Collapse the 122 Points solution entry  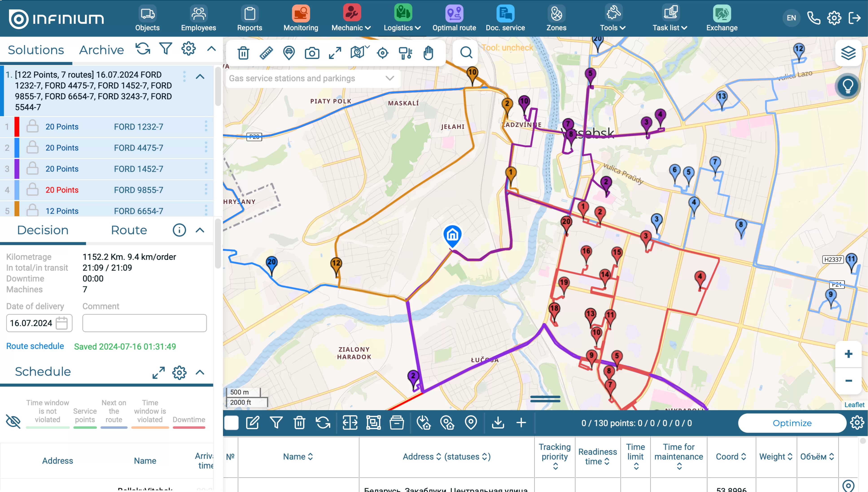tap(200, 77)
